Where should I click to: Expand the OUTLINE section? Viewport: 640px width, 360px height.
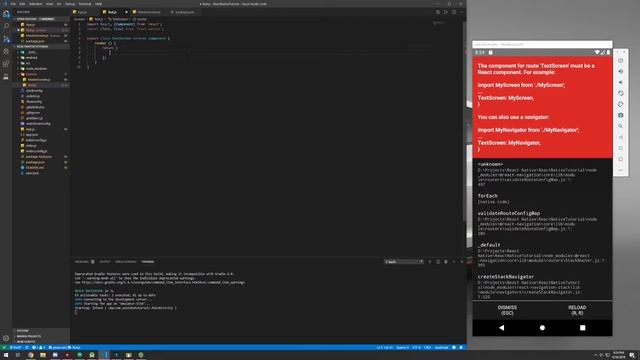[x=41, y=331]
